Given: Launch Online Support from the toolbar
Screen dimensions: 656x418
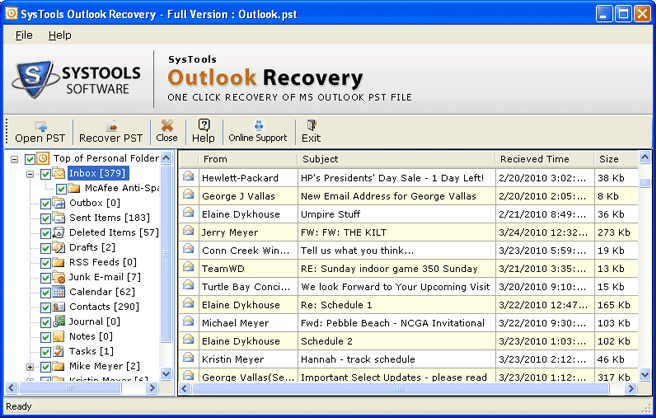Looking at the screenshot, I should click(257, 126).
